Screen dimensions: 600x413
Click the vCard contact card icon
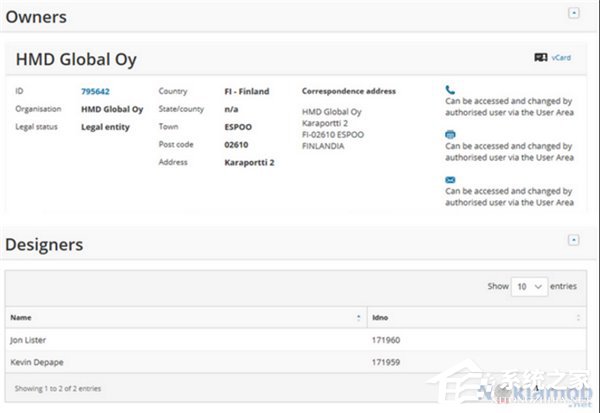click(x=541, y=57)
